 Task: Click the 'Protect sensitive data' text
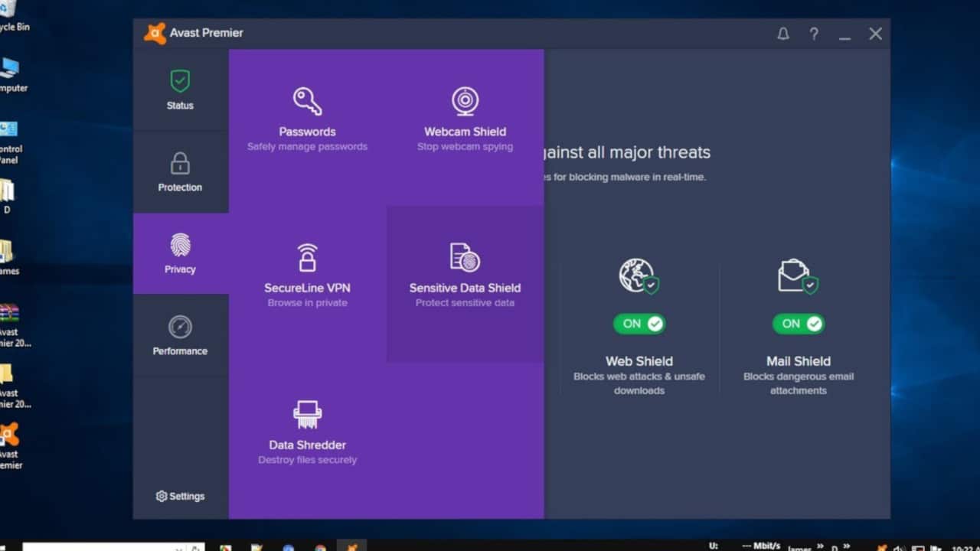click(x=465, y=303)
